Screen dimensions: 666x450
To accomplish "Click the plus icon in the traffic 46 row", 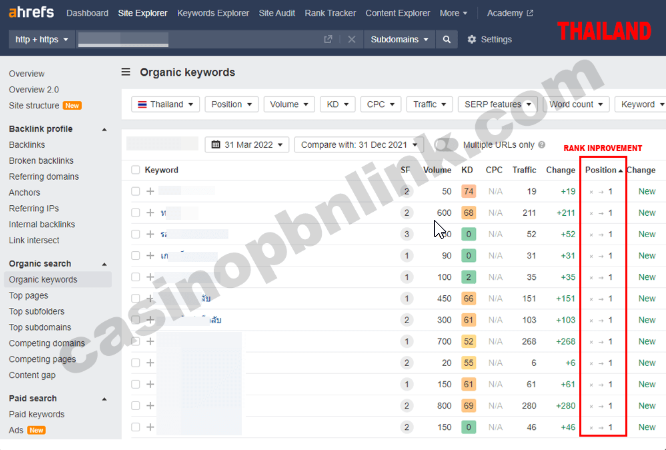I will coord(150,427).
